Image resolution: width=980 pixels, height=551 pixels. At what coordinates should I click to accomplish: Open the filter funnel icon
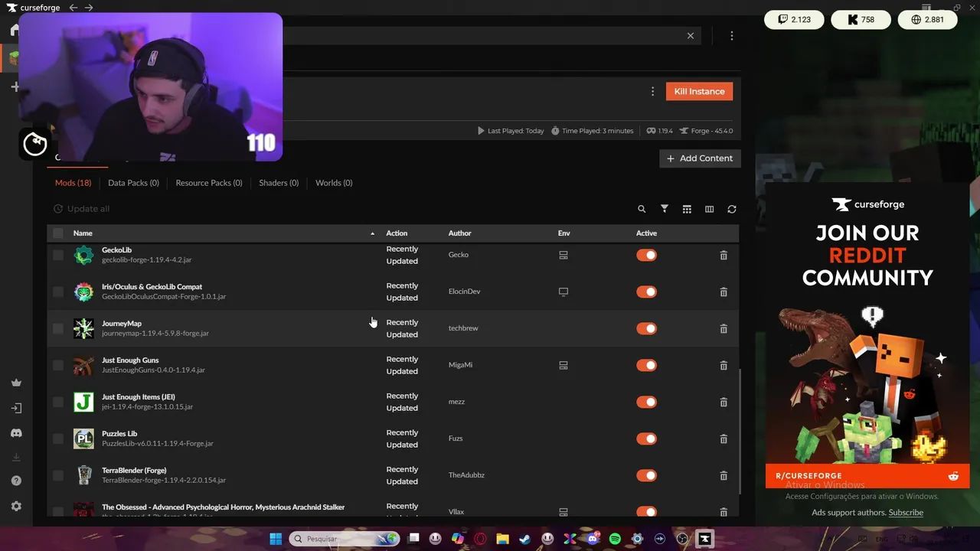click(x=665, y=209)
